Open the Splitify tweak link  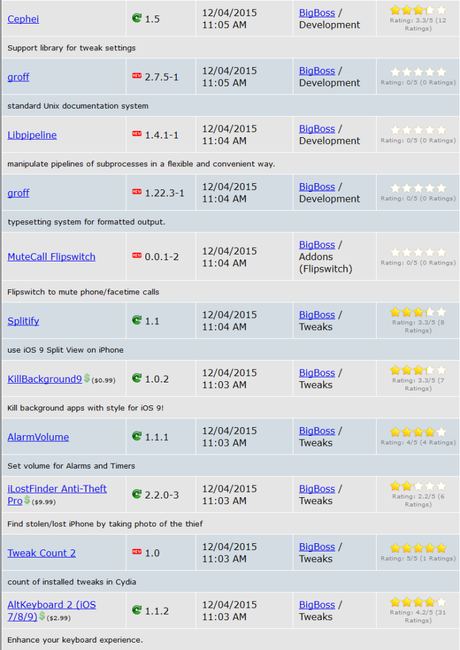click(23, 321)
